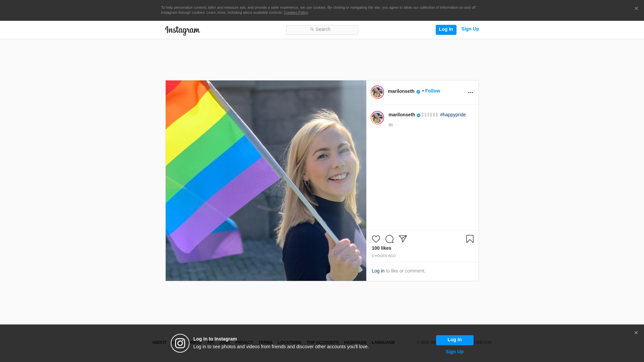This screenshot has width=644, height=362.
Task: Close the bottom login banner
Action: coord(636,333)
